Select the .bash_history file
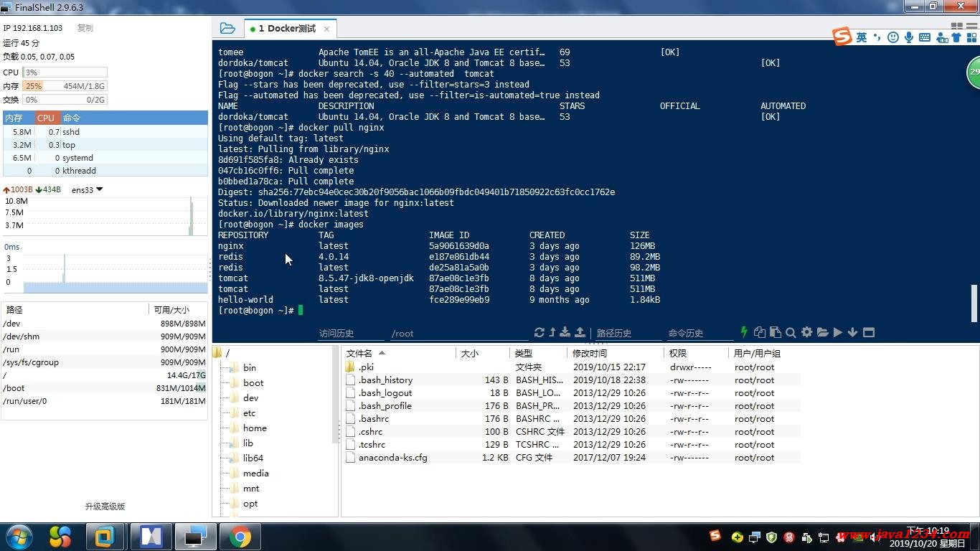Image resolution: width=980 pixels, height=551 pixels. point(572,380)
